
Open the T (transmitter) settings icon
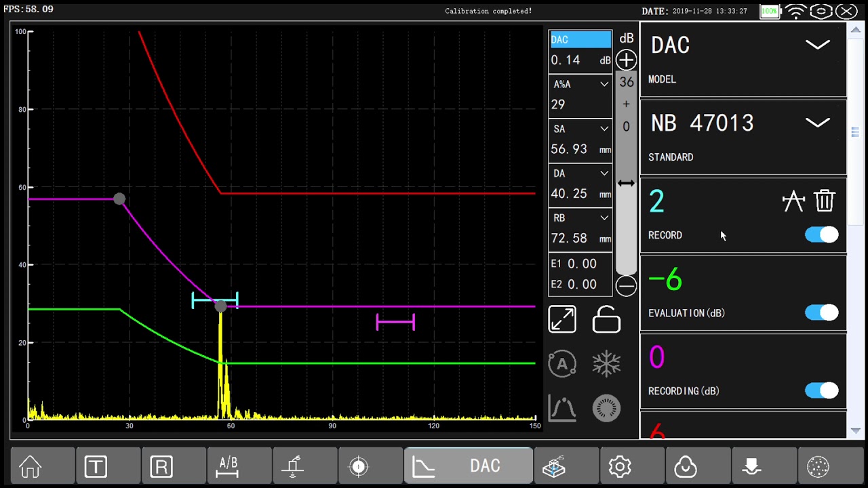click(96, 466)
